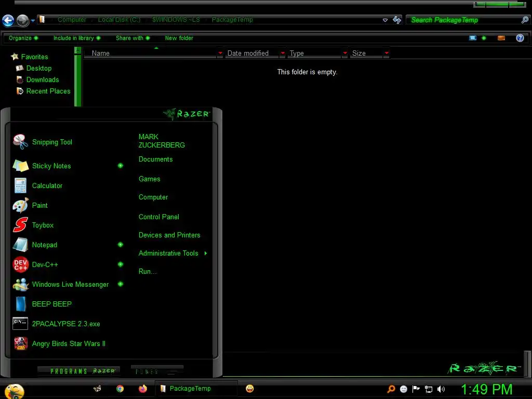Click the Change your view icon
The image size is (532, 399).
473,38
